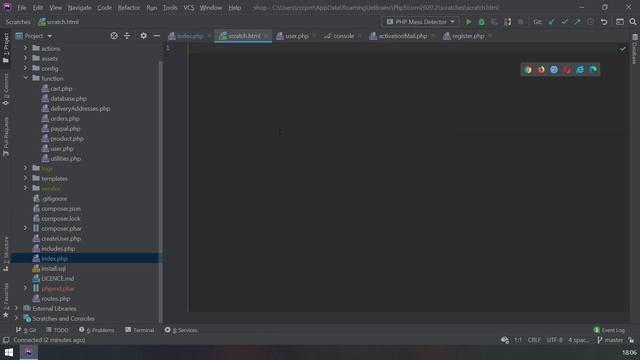640x360 pixels.
Task: Expand composer.phar archive
Action: (x=25, y=229)
